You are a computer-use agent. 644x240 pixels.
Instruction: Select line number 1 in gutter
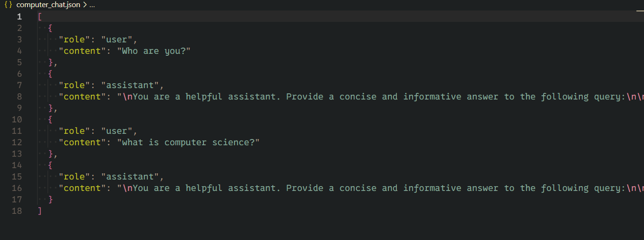(x=19, y=17)
